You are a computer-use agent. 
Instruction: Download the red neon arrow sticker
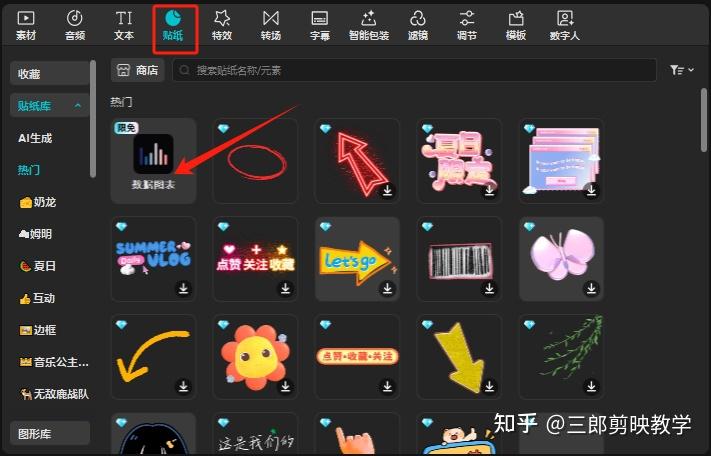387,190
